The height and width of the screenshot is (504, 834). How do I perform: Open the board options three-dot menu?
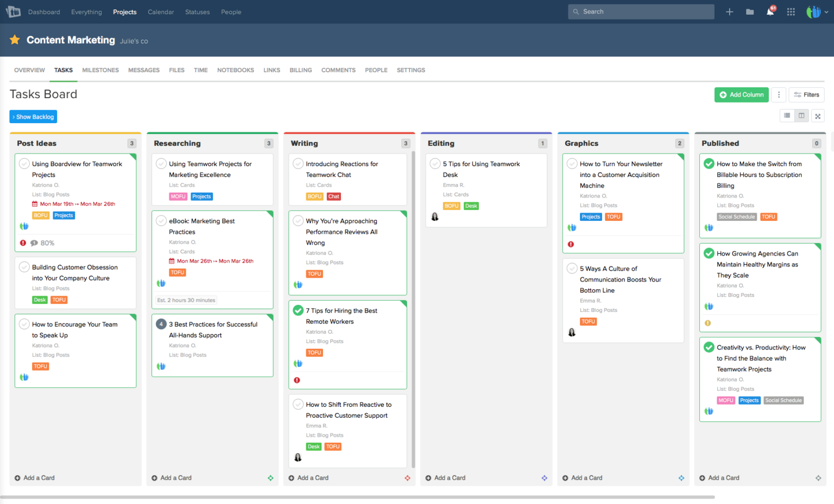pos(779,94)
